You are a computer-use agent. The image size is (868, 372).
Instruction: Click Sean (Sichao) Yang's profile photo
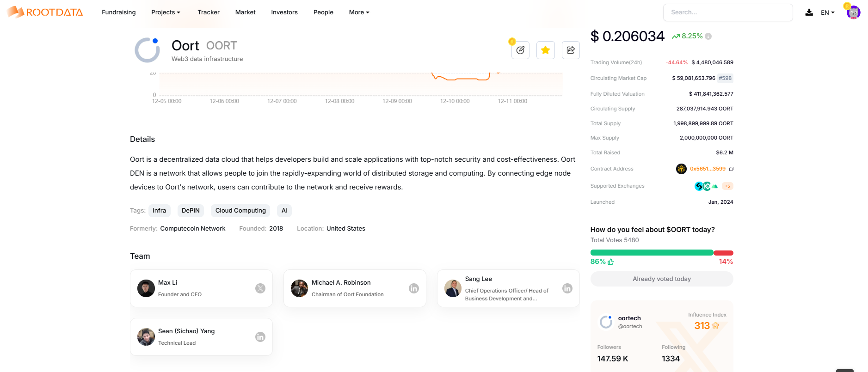(x=146, y=337)
